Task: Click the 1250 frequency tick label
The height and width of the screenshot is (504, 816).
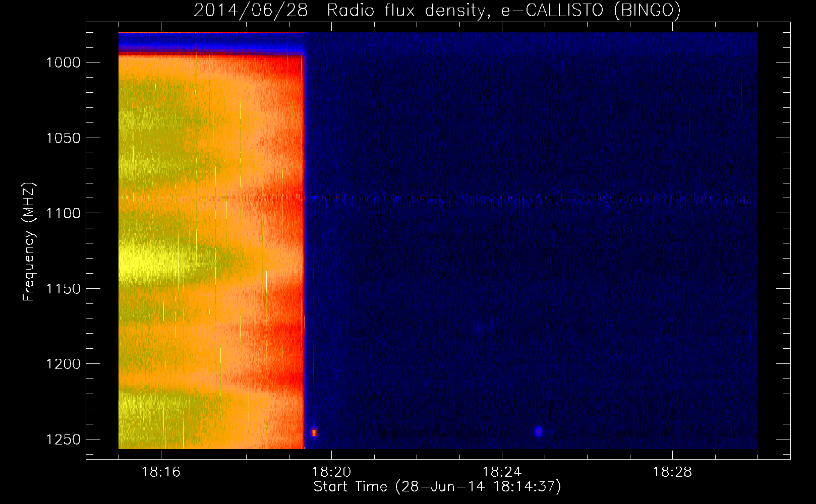Action: 64,439
